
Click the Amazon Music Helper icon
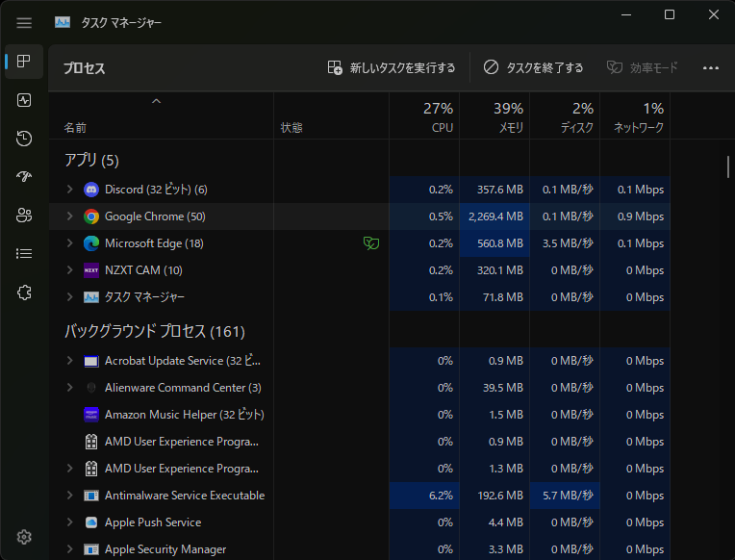[91, 415]
